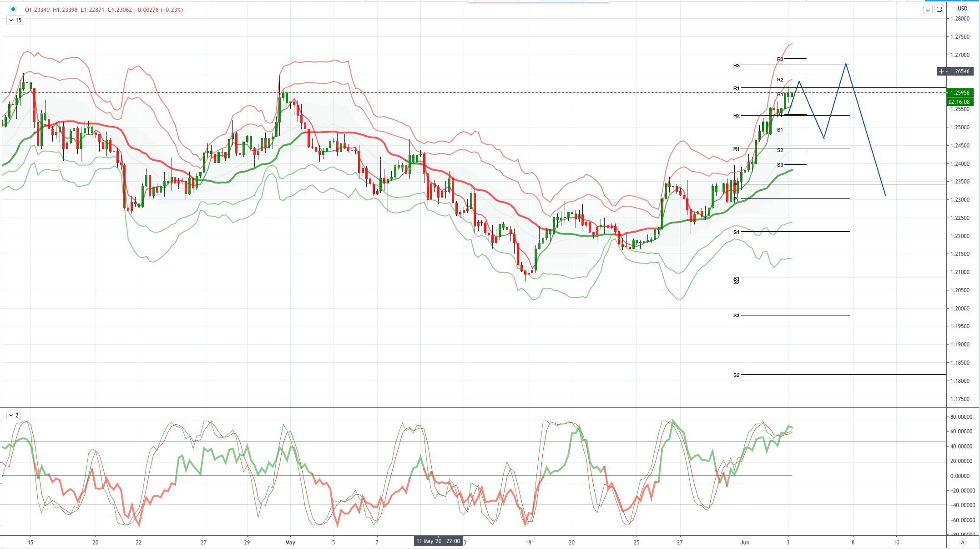Click the crosshair date label 11 May '20 22:00
The width and height of the screenshot is (980, 549).
(x=439, y=541)
